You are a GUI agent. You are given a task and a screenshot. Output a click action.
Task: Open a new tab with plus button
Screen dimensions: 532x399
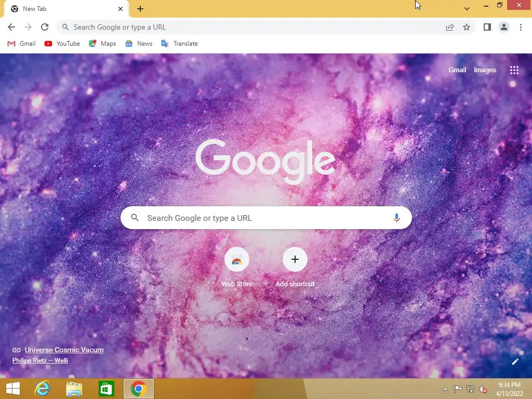pos(140,9)
